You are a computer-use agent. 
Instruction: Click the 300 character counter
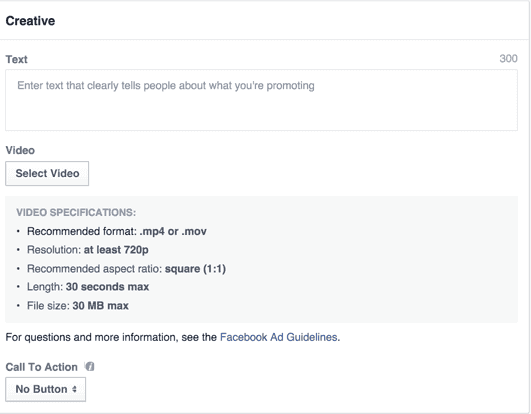click(x=508, y=59)
